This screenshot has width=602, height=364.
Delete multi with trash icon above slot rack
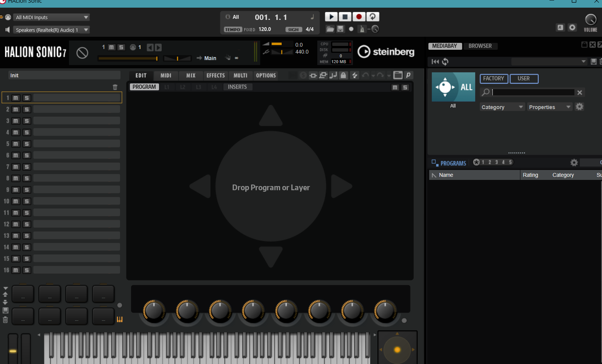[x=115, y=87]
